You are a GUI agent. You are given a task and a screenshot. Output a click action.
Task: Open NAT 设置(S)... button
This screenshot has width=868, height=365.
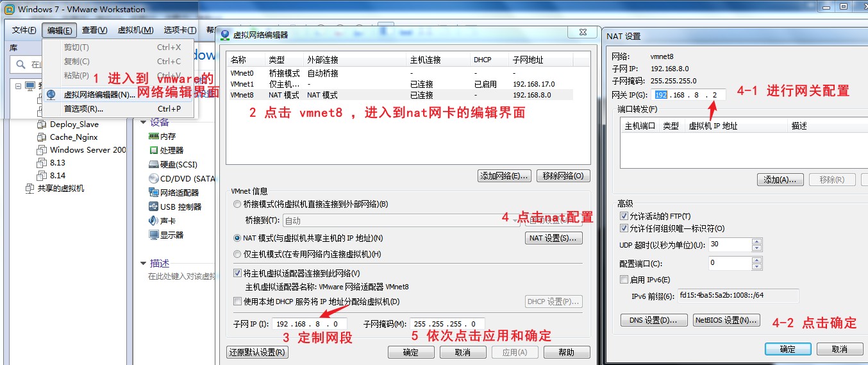(554, 238)
